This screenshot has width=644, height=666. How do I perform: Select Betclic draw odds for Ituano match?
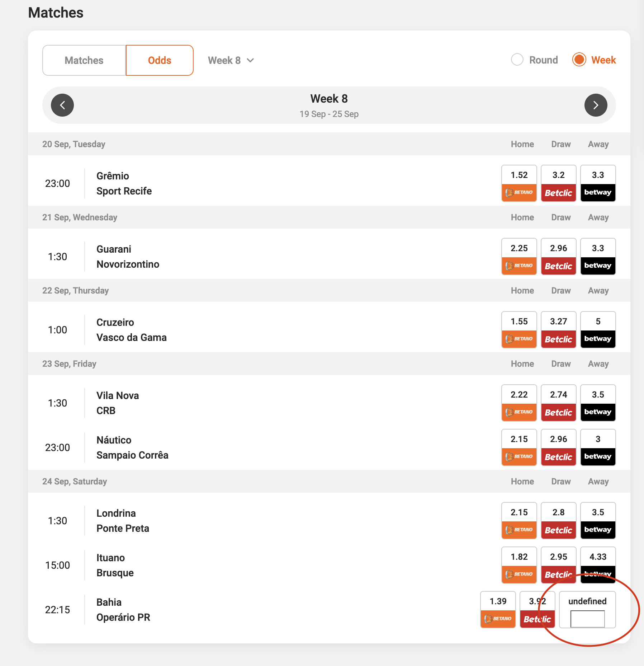click(558, 565)
